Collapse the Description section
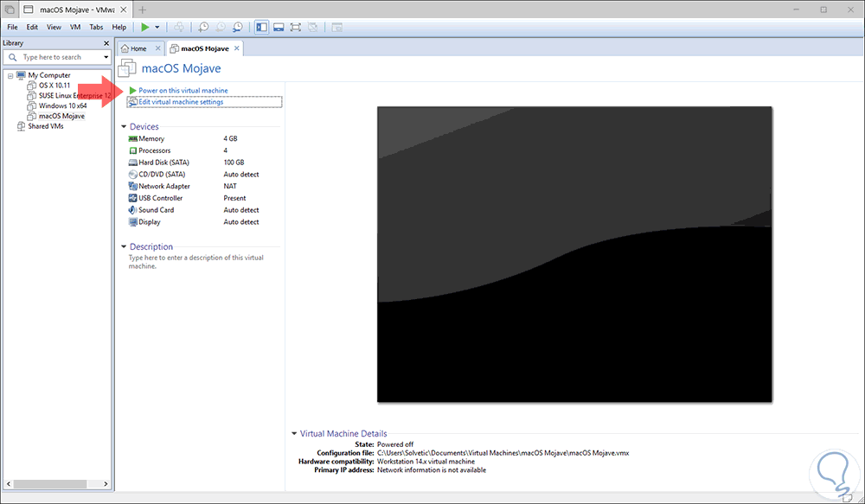Image resolution: width=865 pixels, height=504 pixels. (x=124, y=247)
